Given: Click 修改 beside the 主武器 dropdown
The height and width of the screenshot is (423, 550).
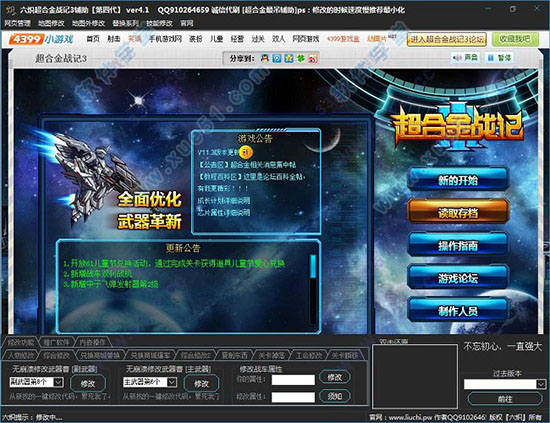Looking at the screenshot, I should click(x=201, y=384).
